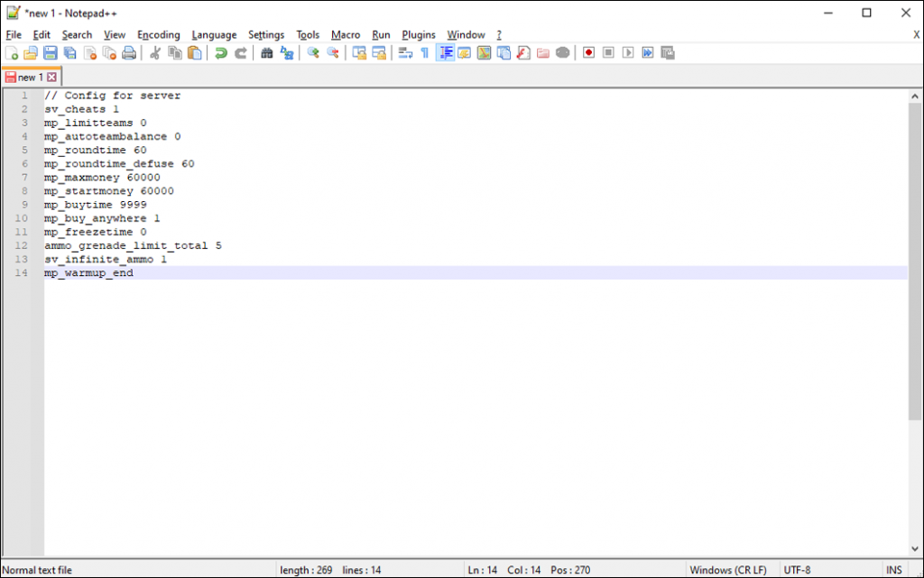
Task: Click the Print icon in the toolbar
Action: tap(129, 53)
